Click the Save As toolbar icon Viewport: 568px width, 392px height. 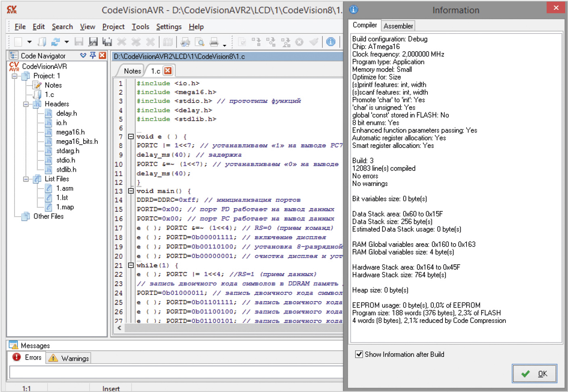pos(93,42)
